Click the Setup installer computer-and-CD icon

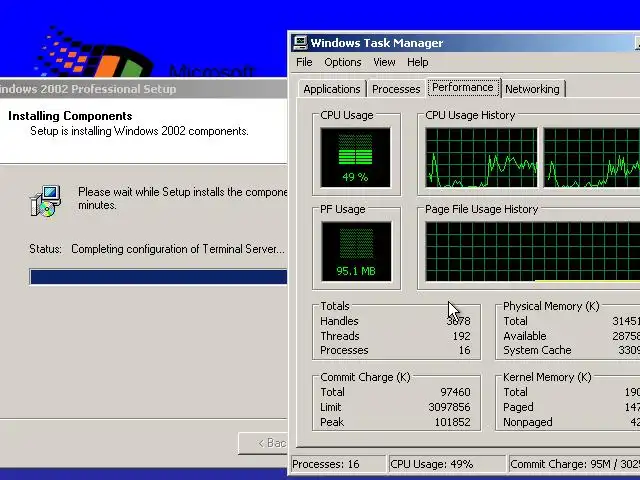pos(46,200)
